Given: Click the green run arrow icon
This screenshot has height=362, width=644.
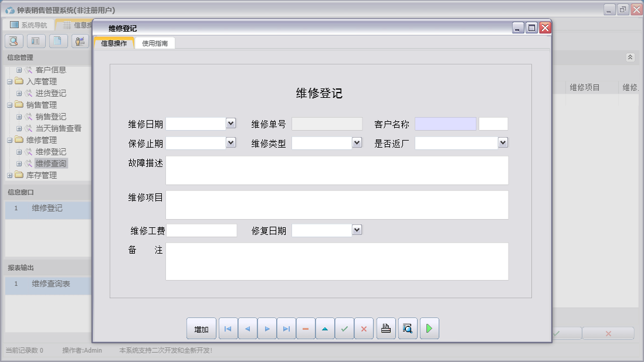Looking at the screenshot, I should [429, 329].
